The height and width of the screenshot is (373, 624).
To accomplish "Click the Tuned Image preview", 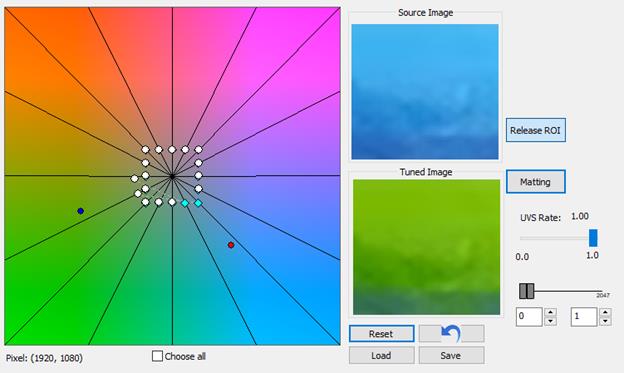I will tap(426, 247).
